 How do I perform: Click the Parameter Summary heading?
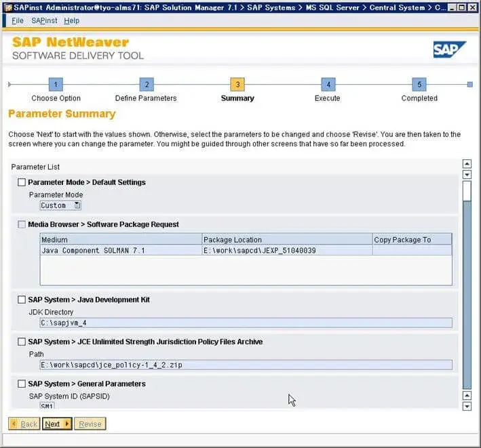[62, 114]
